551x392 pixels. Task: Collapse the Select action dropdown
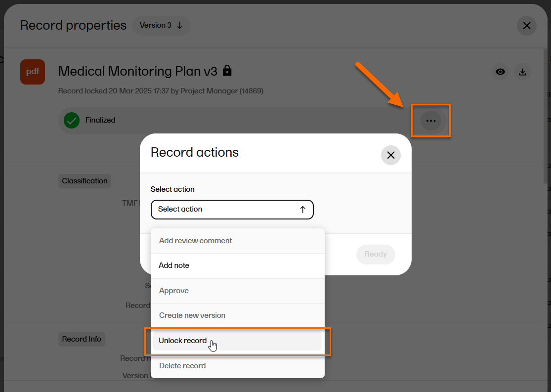(x=232, y=210)
